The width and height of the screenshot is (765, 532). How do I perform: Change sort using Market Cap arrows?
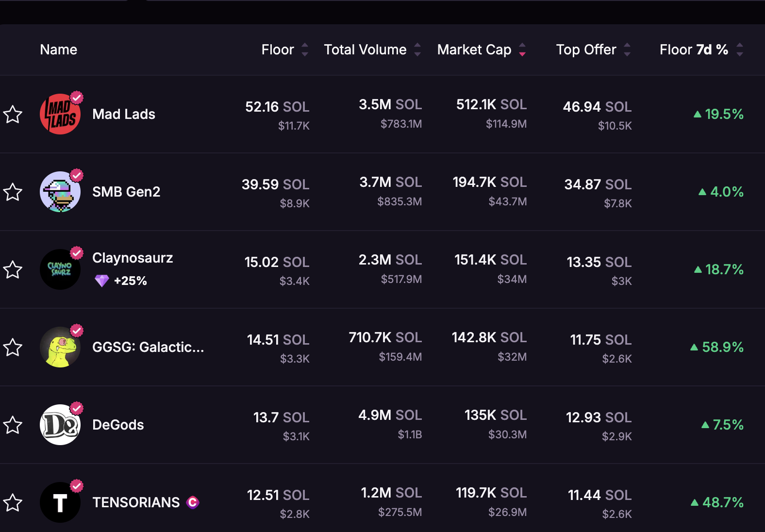tap(522, 50)
